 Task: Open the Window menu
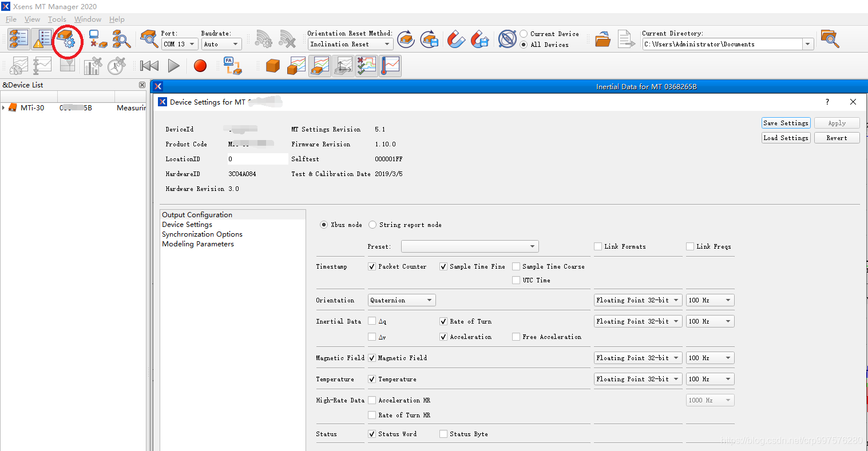point(88,19)
